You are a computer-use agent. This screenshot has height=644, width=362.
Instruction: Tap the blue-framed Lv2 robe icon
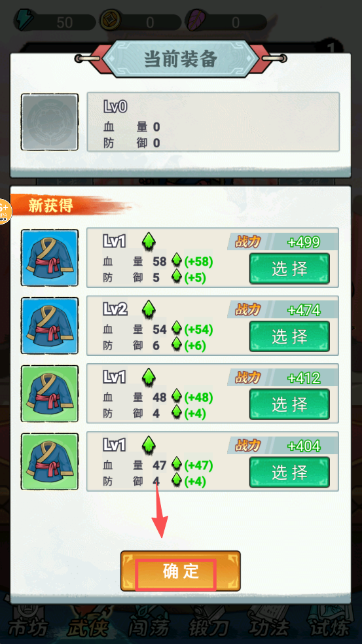[50, 326]
